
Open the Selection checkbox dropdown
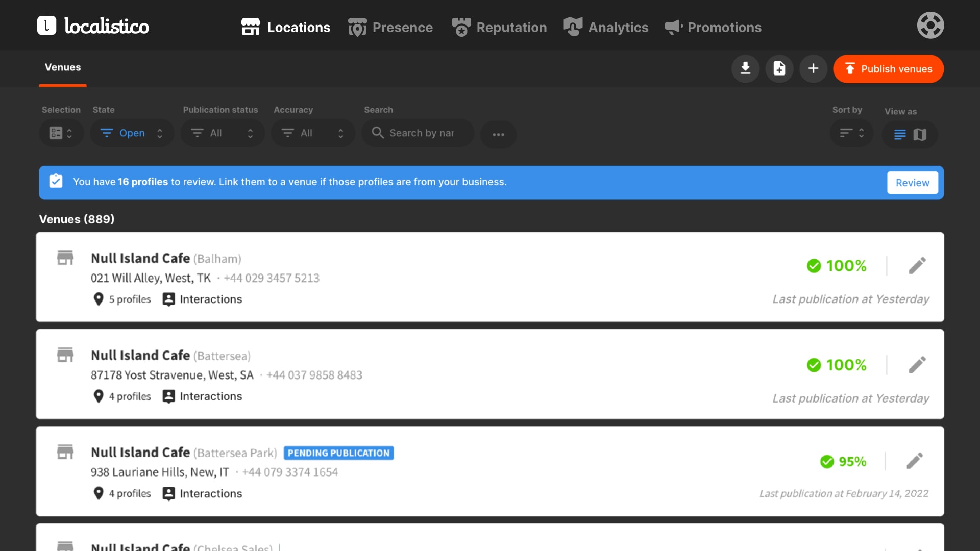[x=61, y=133]
